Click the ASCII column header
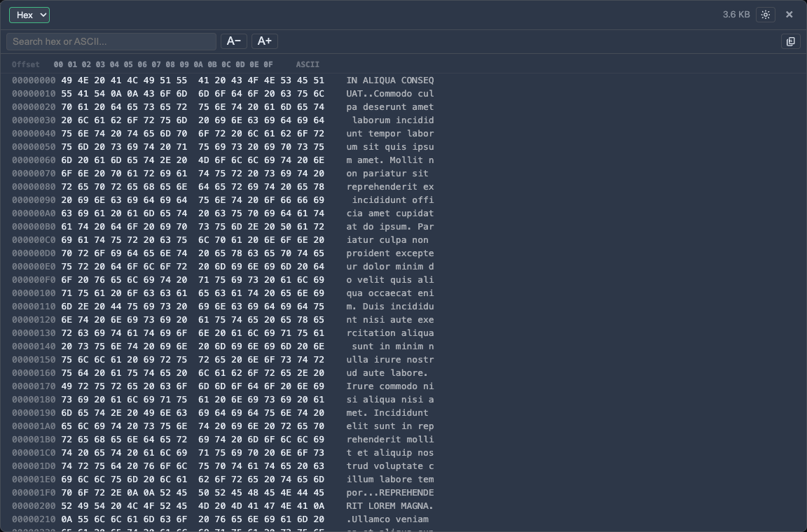The width and height of the screenshot is (807, 532). pyautogui.click(x=308, y=64)
